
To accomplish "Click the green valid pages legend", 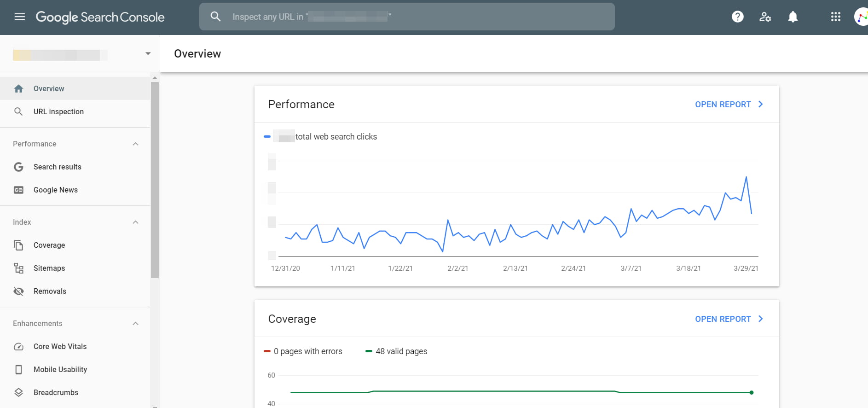I will coord(369,351).
